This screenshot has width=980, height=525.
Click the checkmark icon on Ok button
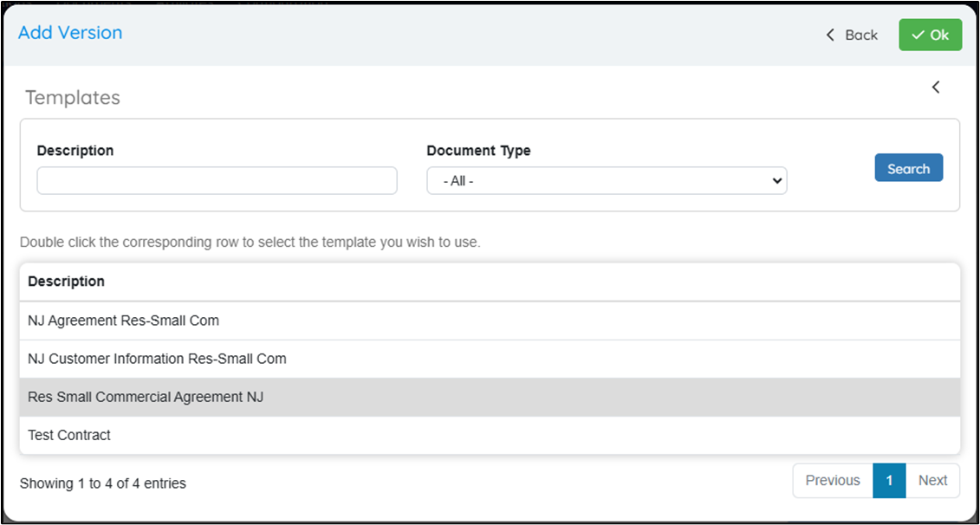click(918, 35)
